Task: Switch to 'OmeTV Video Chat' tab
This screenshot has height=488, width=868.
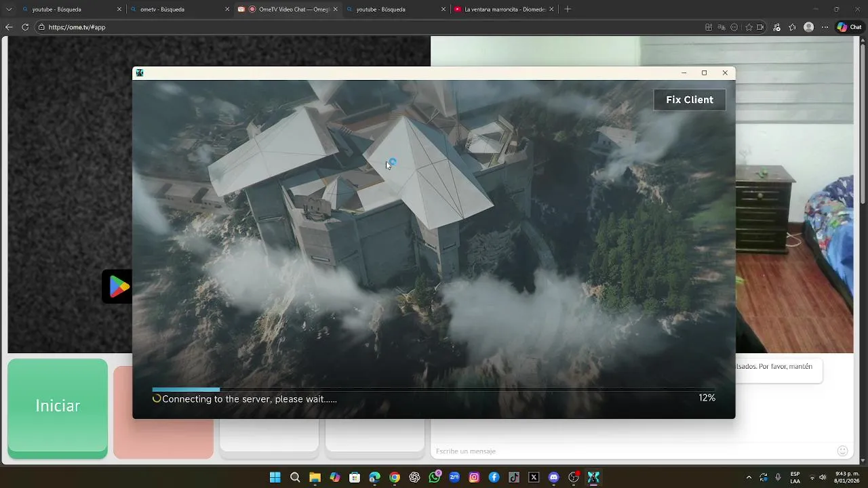Action: click(288, 9)
